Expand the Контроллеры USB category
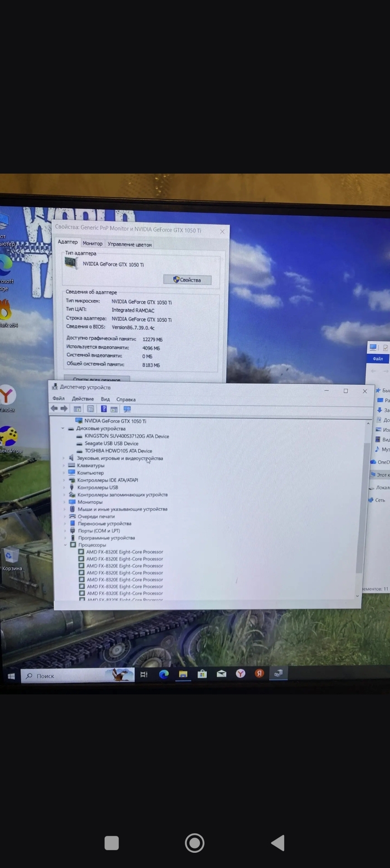Image resolution: width=390 pixels, height=868 pixels. coord(65,487)
